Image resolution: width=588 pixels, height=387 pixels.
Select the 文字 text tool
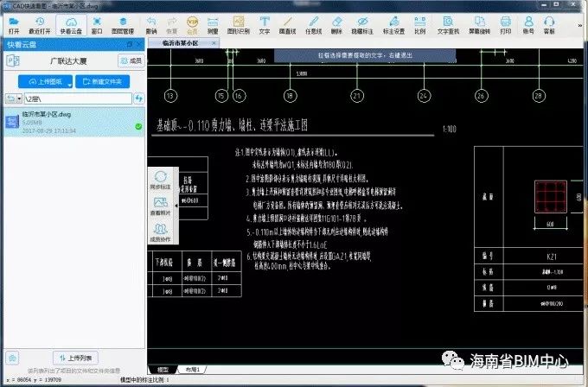pyautogui.click(x=265, y=25)
